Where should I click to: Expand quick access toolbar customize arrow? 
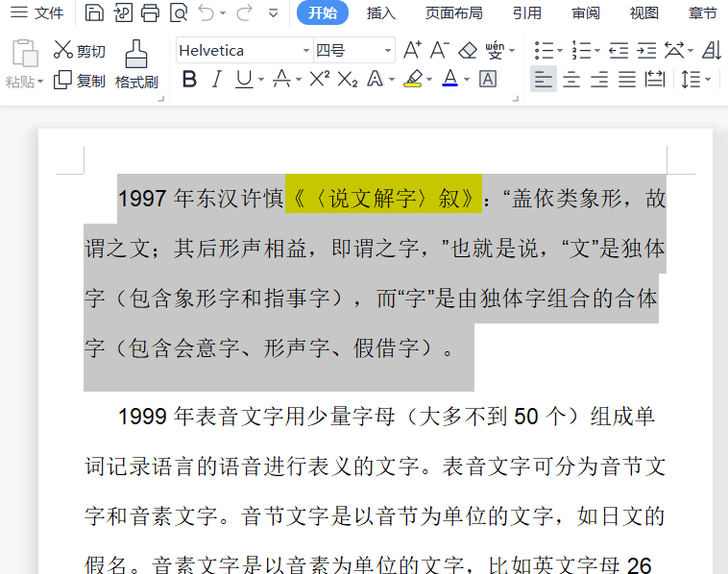coord(274,13)
